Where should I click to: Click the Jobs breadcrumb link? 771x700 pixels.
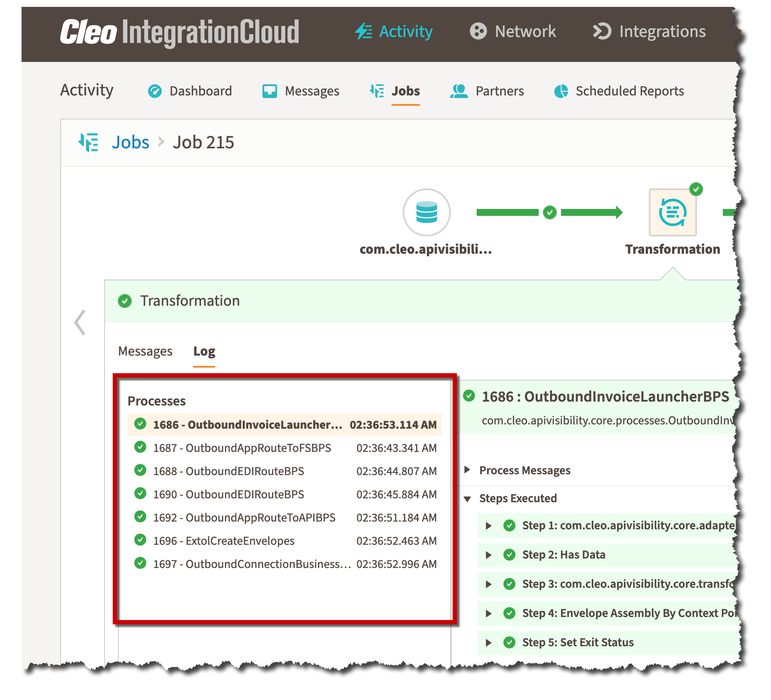point(130,142)
